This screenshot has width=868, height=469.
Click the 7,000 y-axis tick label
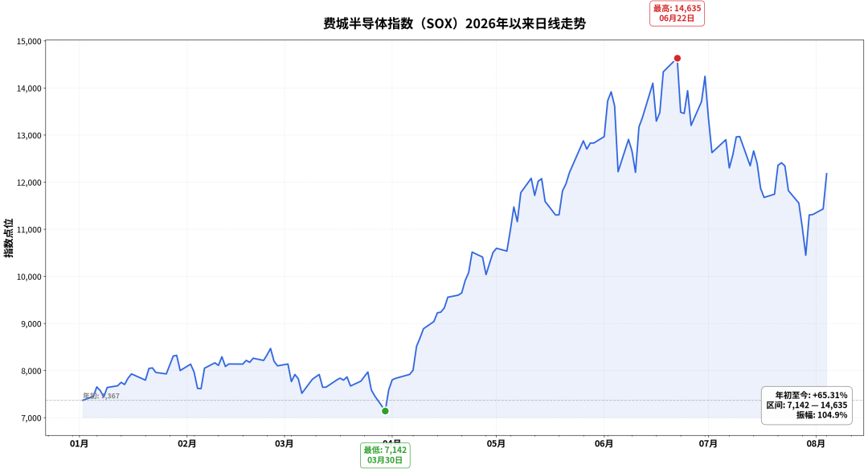pos(31,418)
